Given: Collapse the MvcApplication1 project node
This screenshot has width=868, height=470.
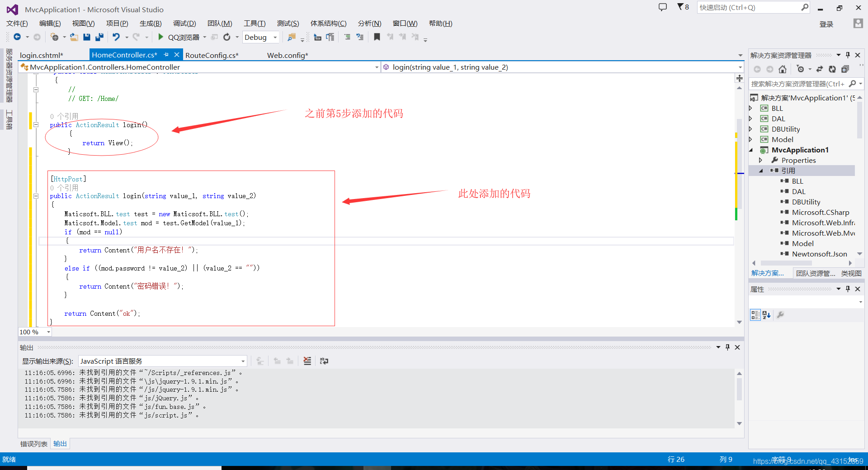Looking at the screenshot, I should coord(751,150).
